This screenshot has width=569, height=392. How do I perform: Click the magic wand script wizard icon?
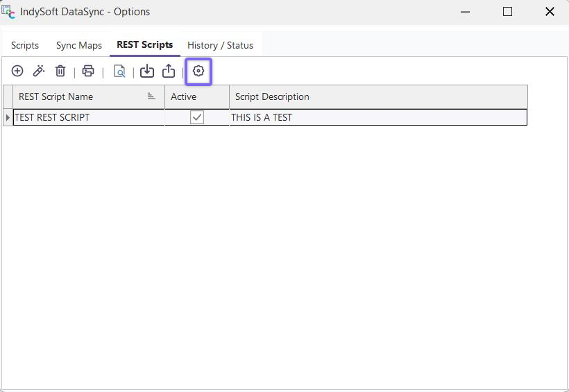pos(39,71)
